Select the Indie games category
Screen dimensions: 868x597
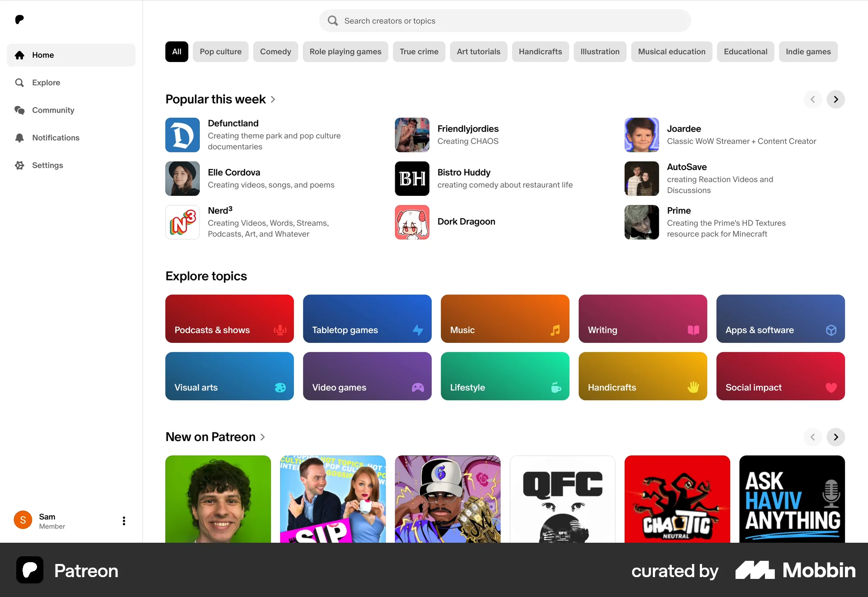tap(808, 52)
